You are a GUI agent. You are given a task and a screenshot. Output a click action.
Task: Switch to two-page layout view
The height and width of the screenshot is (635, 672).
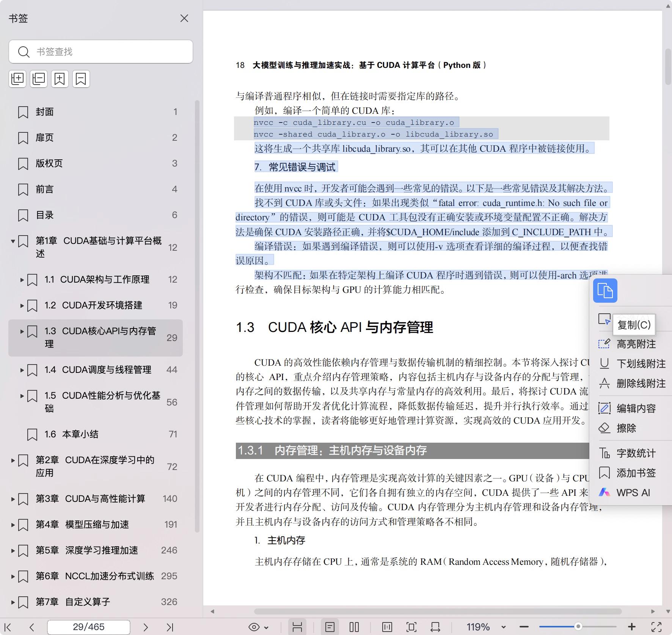tap(354, 627)
